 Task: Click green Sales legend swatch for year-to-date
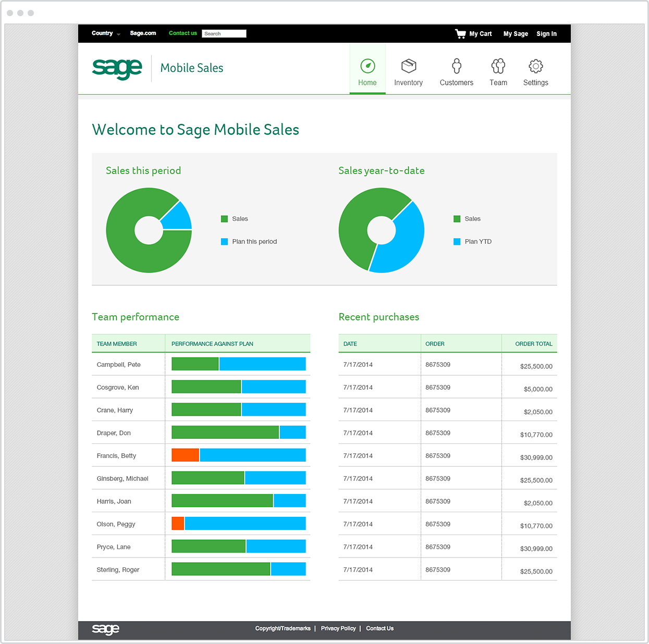457,219
